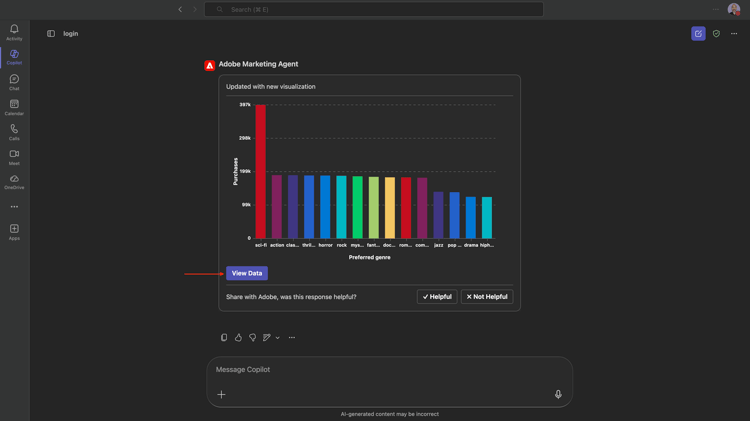This screenshot has height=421, width=750.
Task: Go forward with the right arrow
Action: pyautogui.click(x=195, y=9)
